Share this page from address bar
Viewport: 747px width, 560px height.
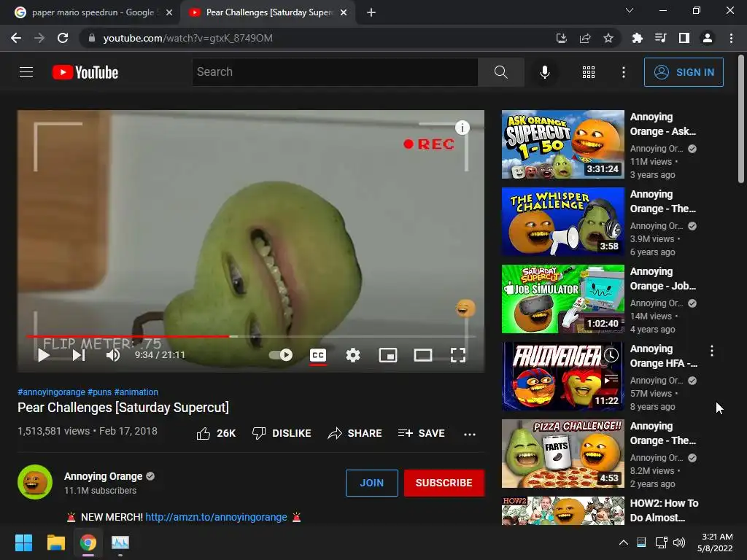click(x=585, y=38)
